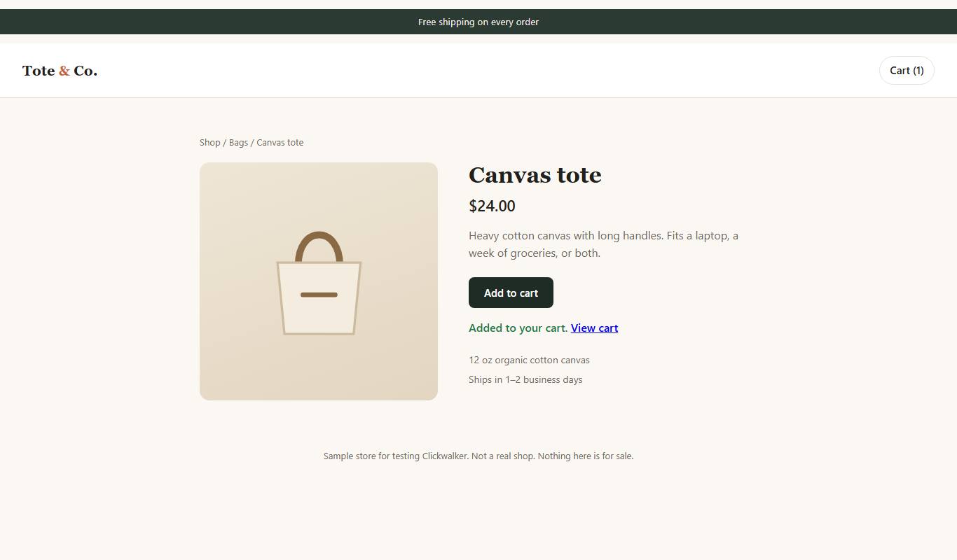Image resolution: width=957 pixels, height=560 pixels.
Task: Add the canvas tote to cart
Action: (x=511, y=293)
